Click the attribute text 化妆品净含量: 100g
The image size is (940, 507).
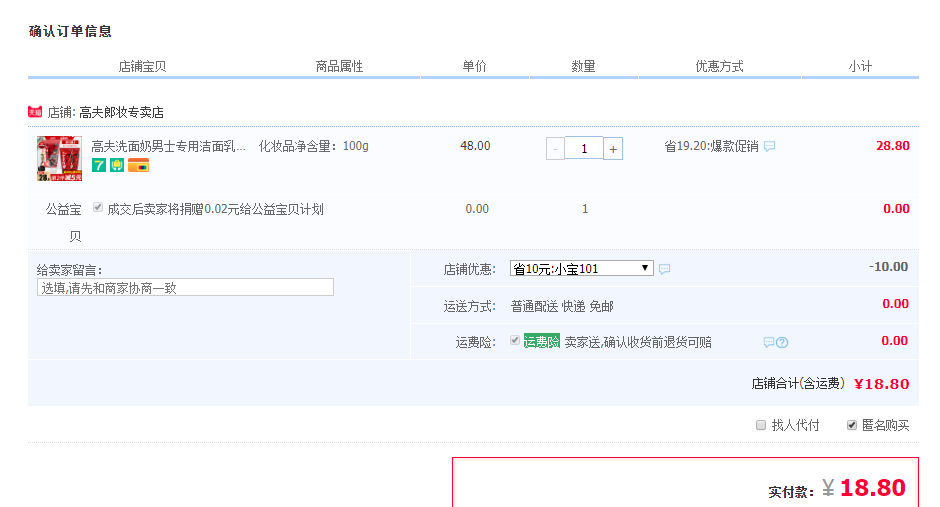(x=314, y=146)
